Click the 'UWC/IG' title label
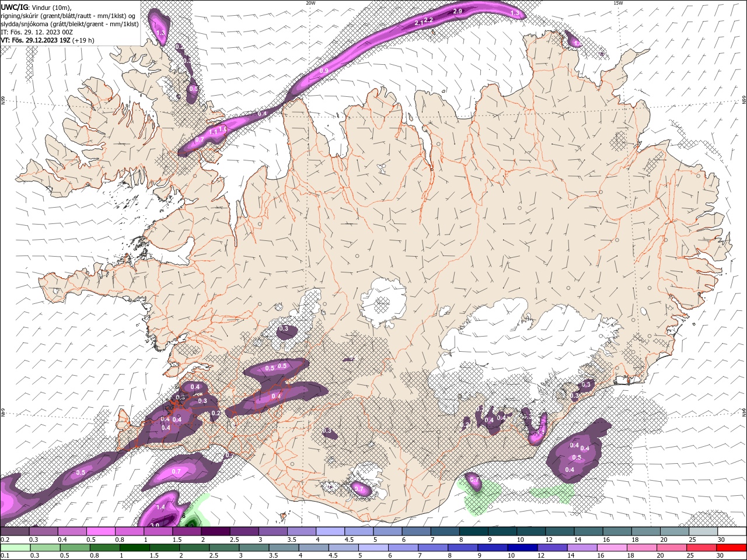 click(14, 7)
